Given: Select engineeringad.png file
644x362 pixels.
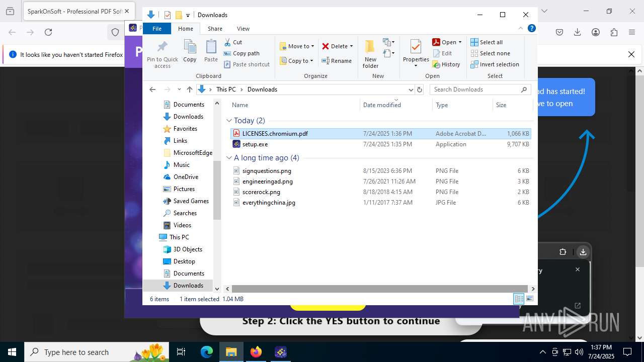Looking at the screenshot, I should (381, 182).
